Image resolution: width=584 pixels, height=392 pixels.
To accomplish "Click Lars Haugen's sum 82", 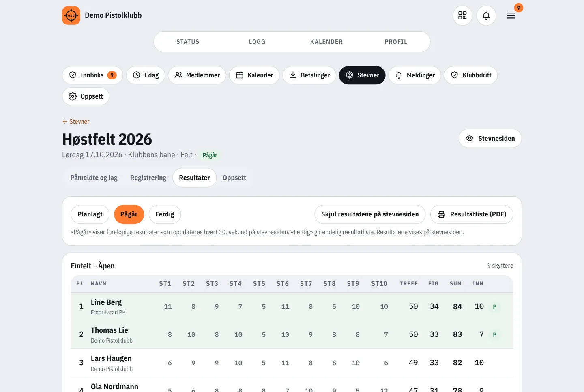I will pyautogui.click(x=457, y=363).
